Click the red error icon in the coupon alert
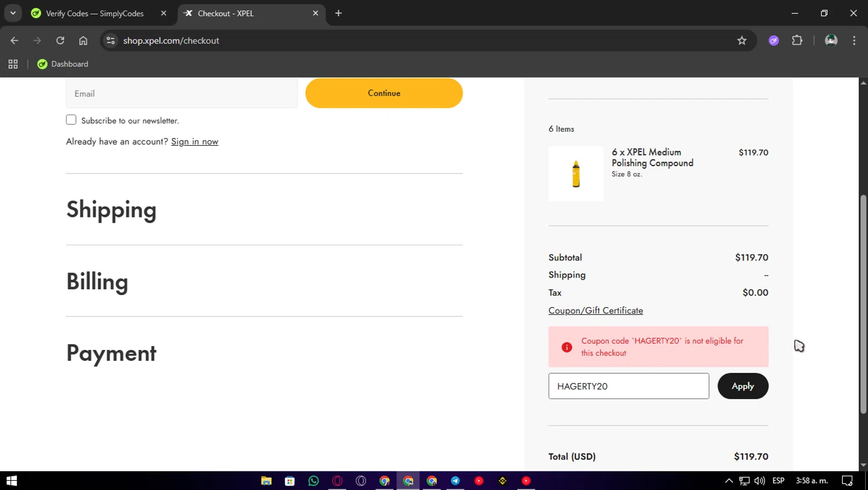Screen dimensions: 868x490 pos(567,347)
